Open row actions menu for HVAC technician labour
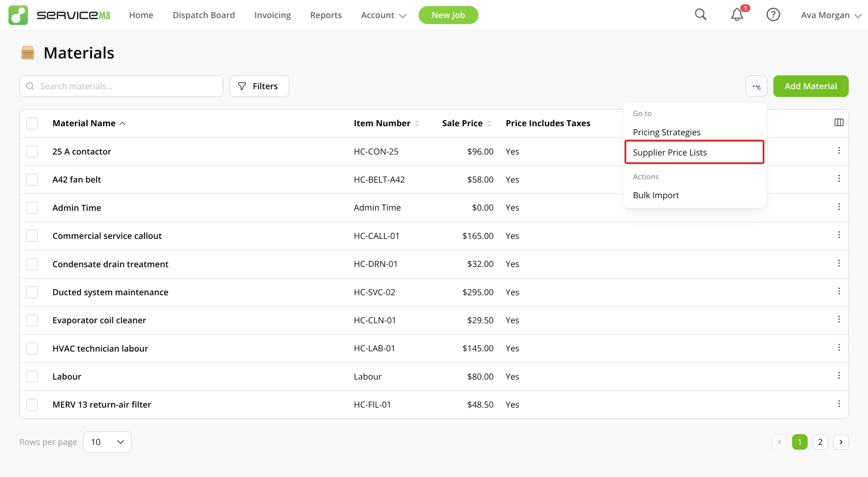Viewport: 868px width, 477px height. click(x=839, y=347)
